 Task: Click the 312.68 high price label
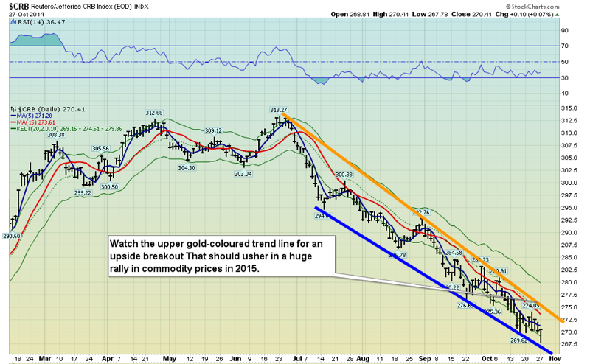153,113
